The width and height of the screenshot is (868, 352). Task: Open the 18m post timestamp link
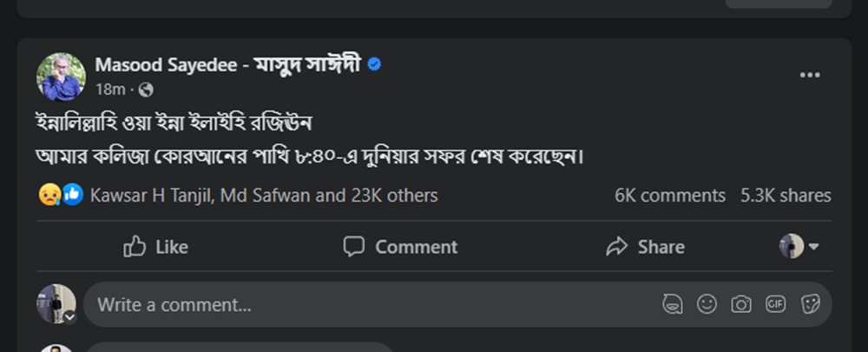[x=110, y=90]
